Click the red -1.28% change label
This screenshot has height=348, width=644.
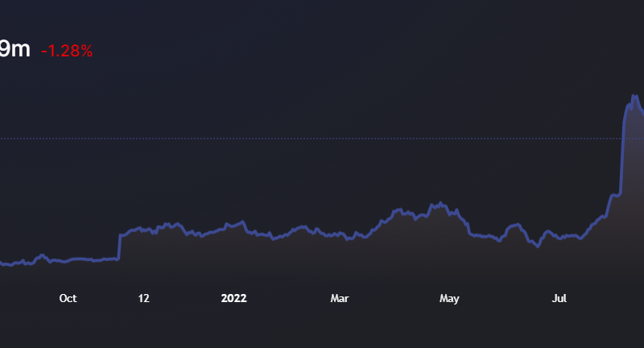(x=67, y=51)
